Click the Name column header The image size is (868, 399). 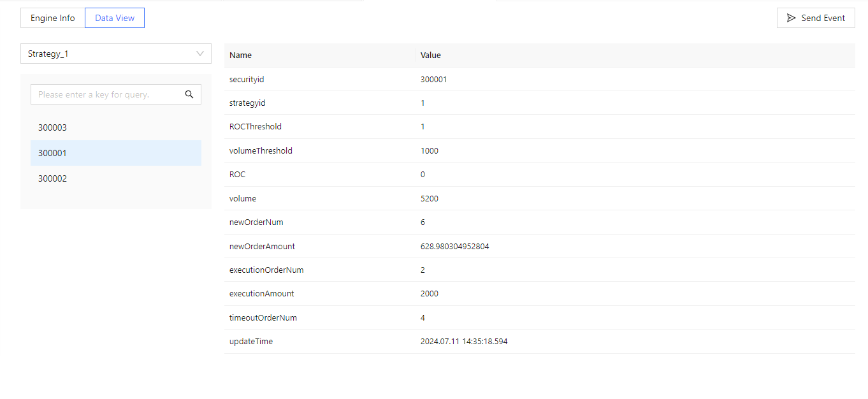pyautogui.click(x=241, y=55)
